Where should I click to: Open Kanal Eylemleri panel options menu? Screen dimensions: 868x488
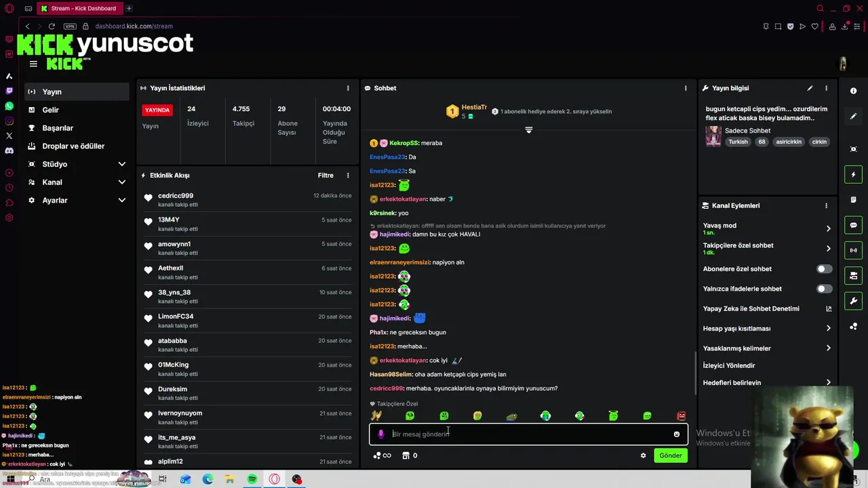click(x=826, y=205)
